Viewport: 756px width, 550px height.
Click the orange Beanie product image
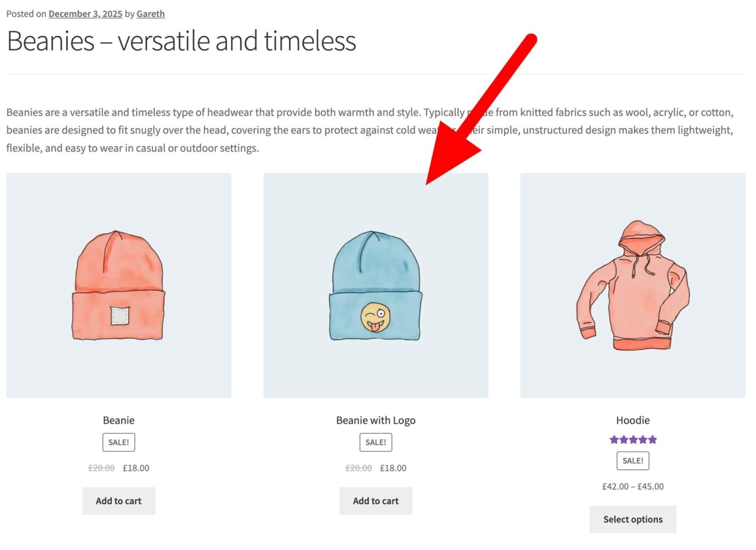118,285
